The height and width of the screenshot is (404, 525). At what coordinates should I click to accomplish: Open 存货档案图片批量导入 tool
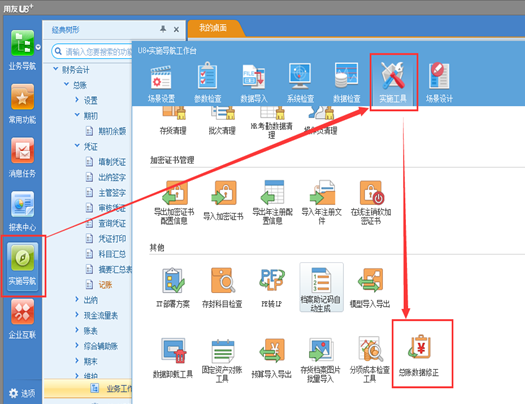pos(320,360)
